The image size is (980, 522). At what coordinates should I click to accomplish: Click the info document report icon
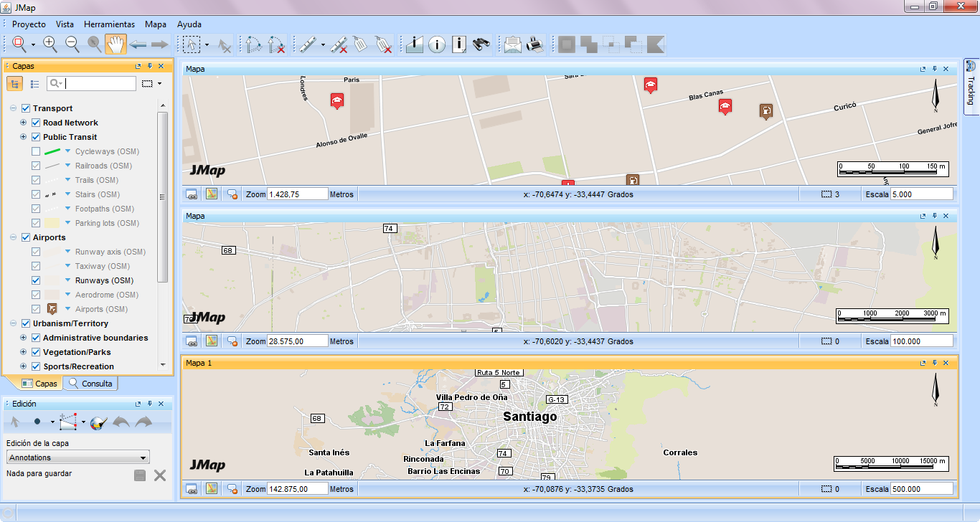460,44
